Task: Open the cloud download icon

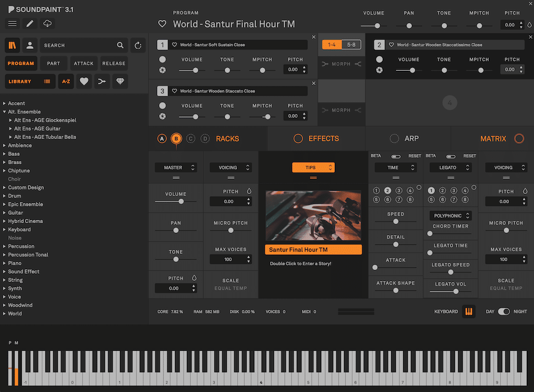Action: click(x=47, y=23)
